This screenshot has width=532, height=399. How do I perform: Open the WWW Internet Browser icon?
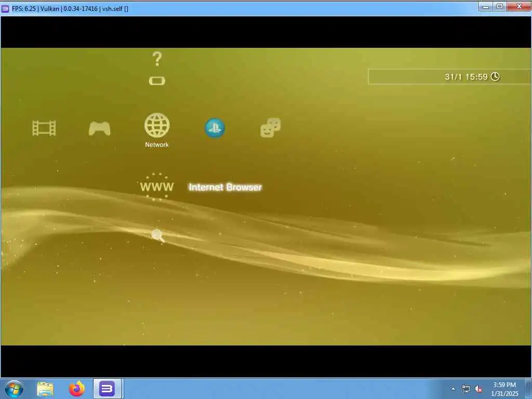click(157, 187)
